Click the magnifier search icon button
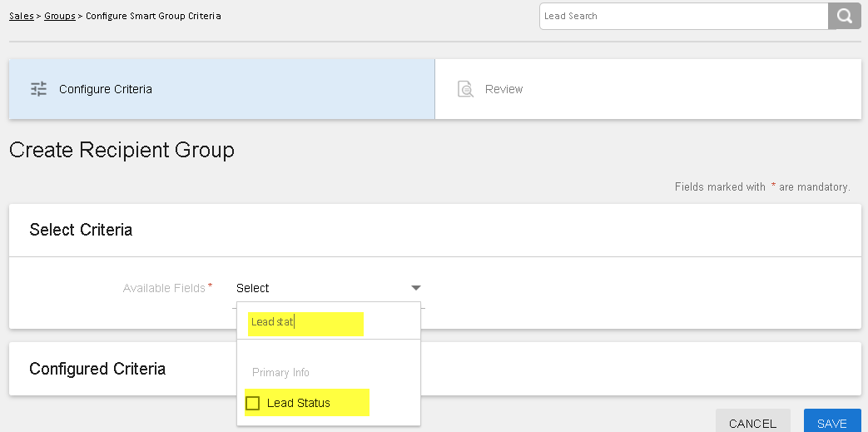Viewport: 868px width, 432px height. (844, 16)
